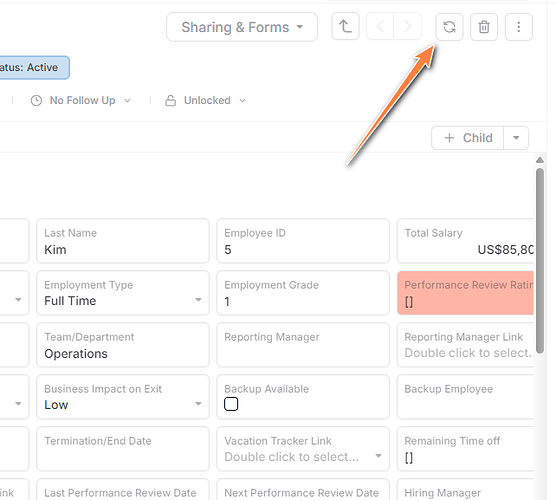Go to previous record arrow
Screen dimensions: 556x500
coord(380,26)
